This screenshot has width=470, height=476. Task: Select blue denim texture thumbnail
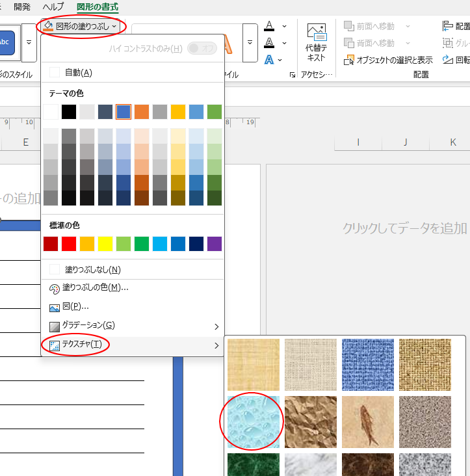(368, 365)
